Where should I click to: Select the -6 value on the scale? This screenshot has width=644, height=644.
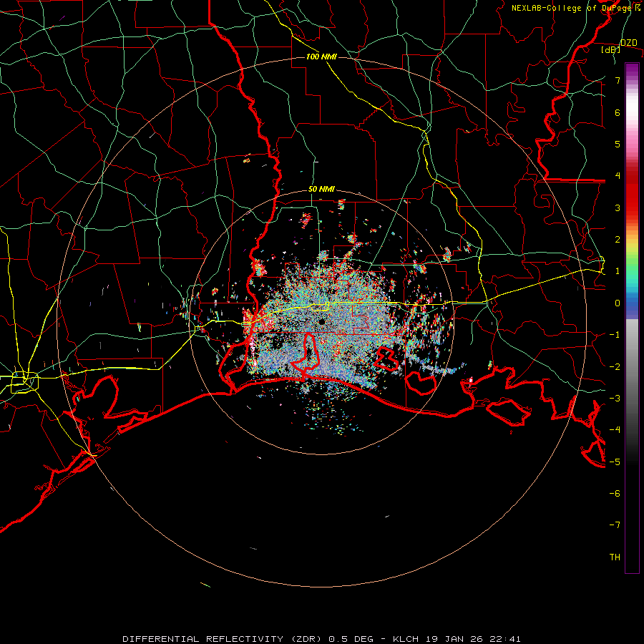(615, 494)
